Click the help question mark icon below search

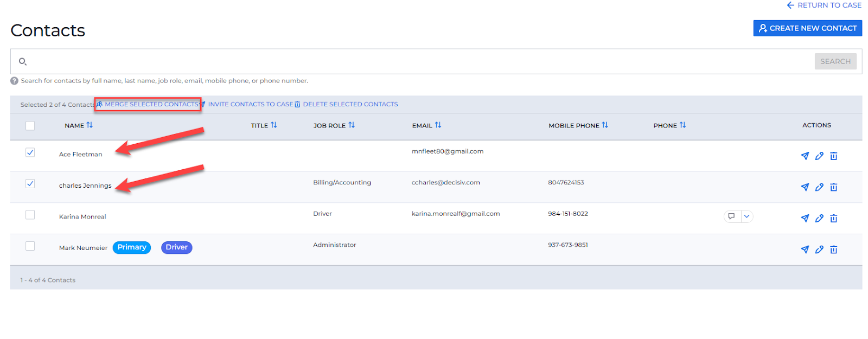tap(15, 81)
